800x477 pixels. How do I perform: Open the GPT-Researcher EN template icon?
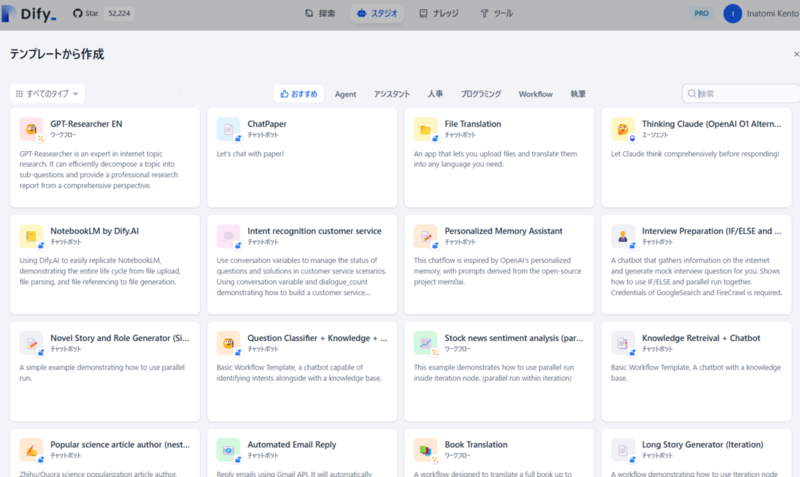(31, 129)
